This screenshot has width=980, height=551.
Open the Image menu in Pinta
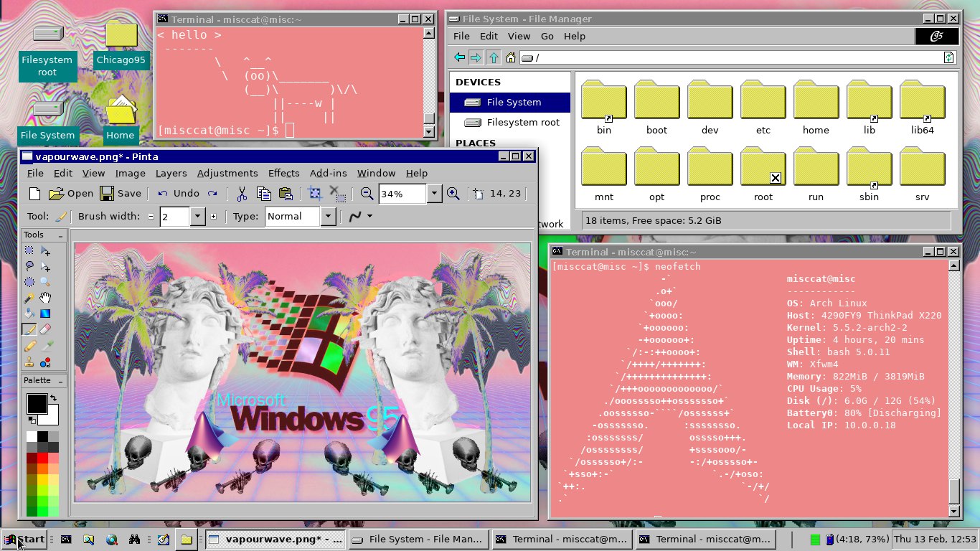point(131,173)
